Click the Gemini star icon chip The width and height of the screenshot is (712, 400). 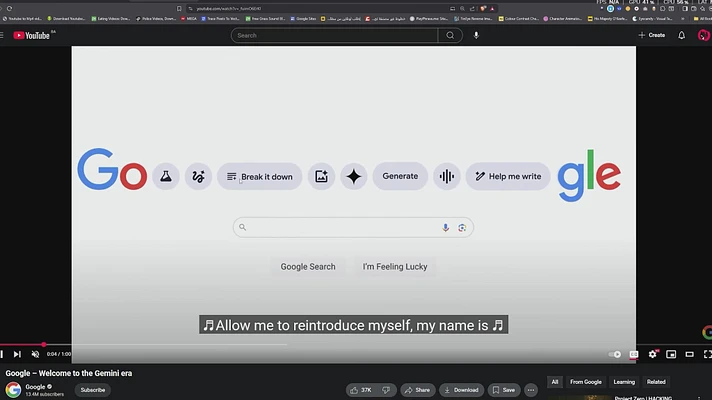click(x=354, y=176)
